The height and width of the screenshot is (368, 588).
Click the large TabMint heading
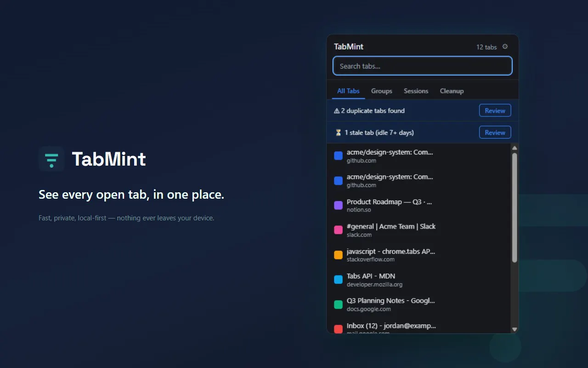[109, 159]
